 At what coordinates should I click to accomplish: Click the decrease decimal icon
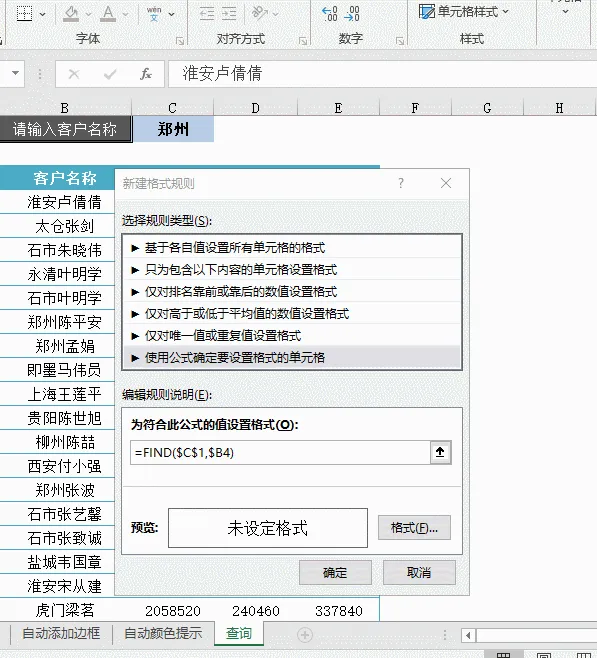(352, 13)
